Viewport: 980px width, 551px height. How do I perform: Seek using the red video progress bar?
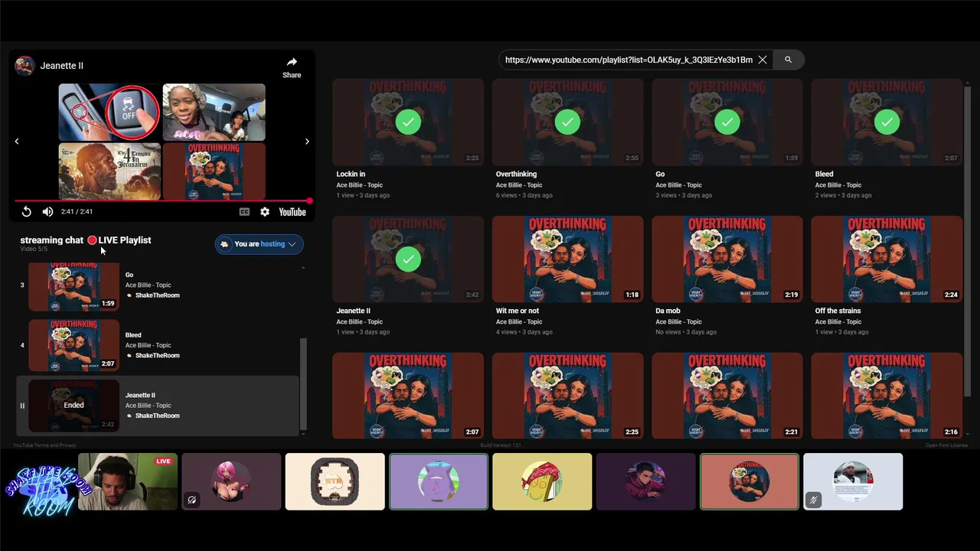162,201
